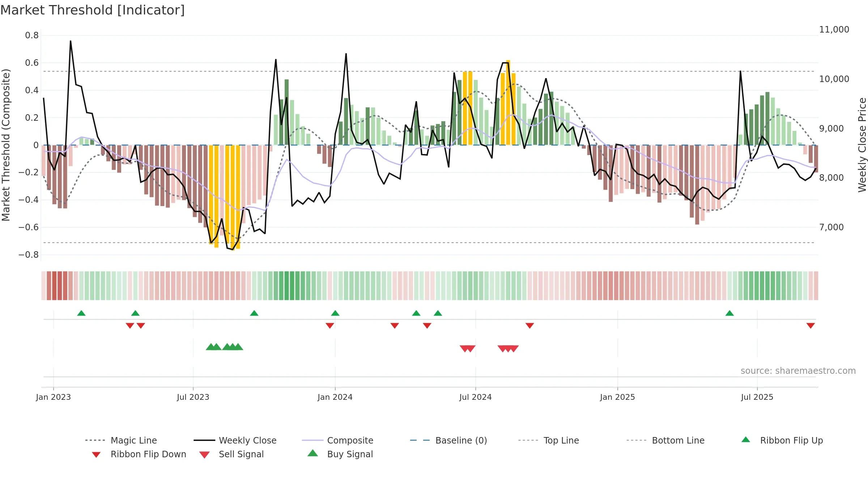This screenshot has height=488, width=868.
Task: Click the 'Weekly Close Price' axis title
Action: (x=862, y=145)
